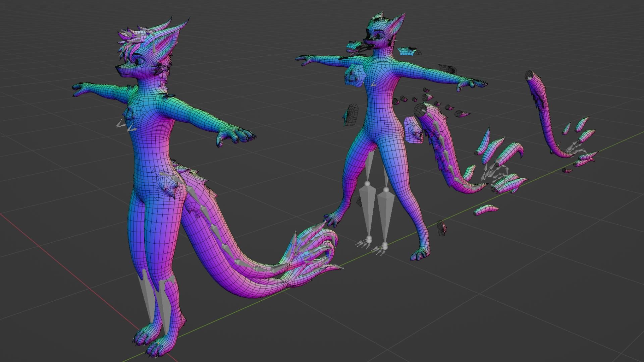Click the loose tail spike lying near green axis
The height and width of the screenshot is (362, 644).
tap(485, 209)
